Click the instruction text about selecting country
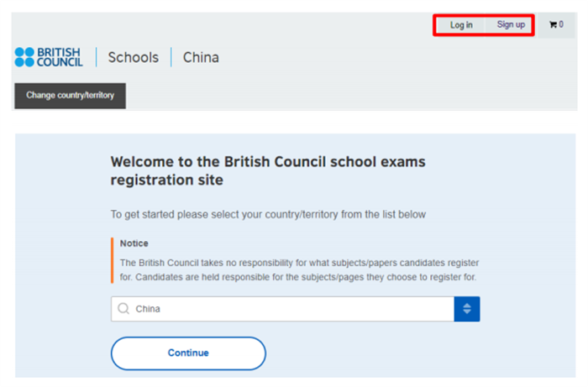The image size is (588, 387). pos(268,215)
